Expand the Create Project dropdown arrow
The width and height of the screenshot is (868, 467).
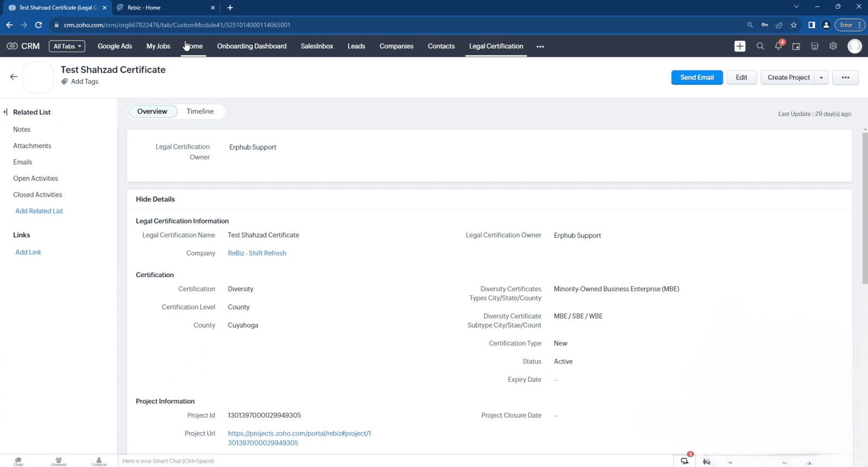click(821, 78)
